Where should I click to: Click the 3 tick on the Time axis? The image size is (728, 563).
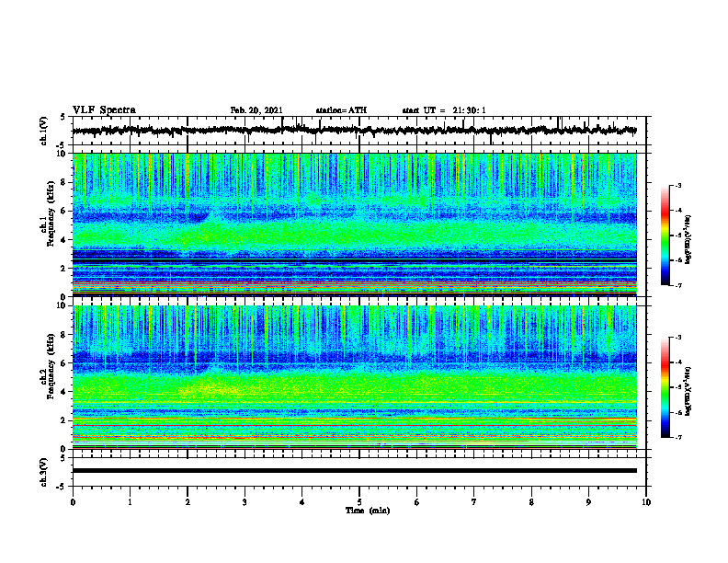point(245,502)
